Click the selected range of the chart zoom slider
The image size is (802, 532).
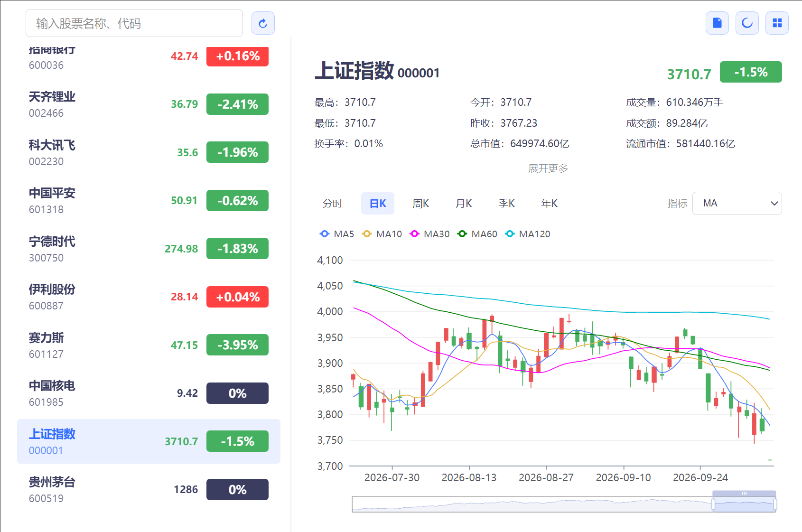click(x=744, y=504)
